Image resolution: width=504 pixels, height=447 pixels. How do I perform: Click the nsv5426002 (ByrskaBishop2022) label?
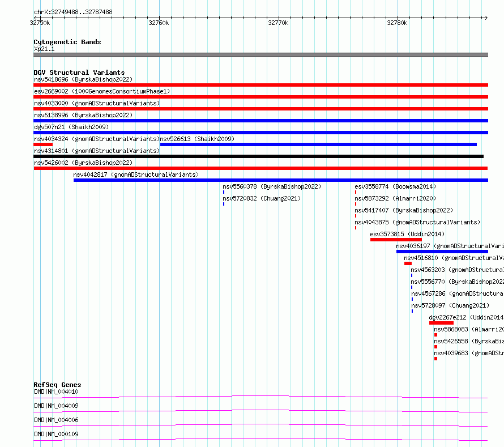[x=83, y=163]
